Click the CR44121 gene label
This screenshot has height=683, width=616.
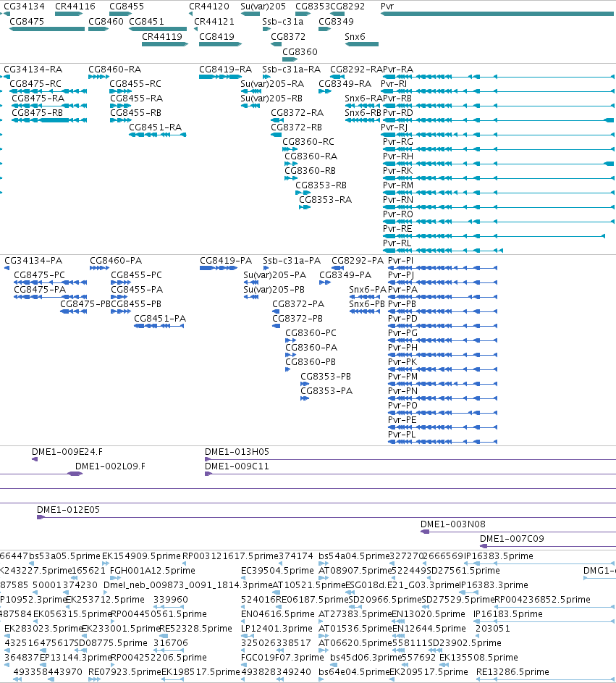click(214, 21)
